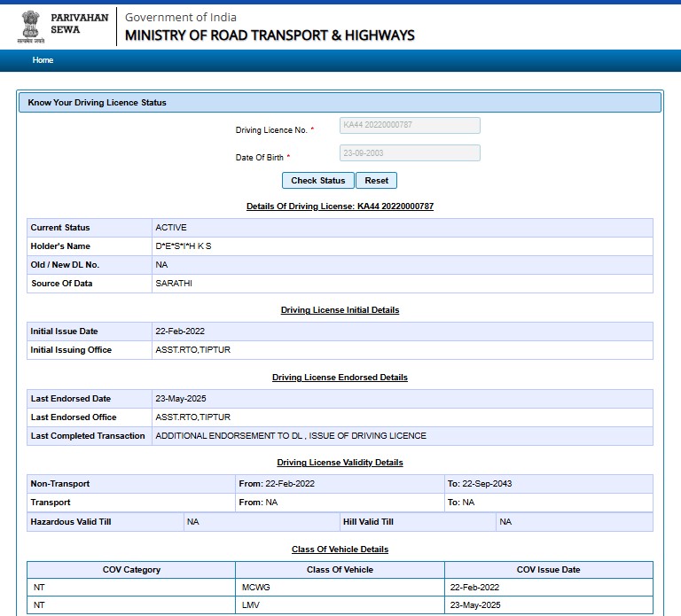Click the Class Of Vehicle column header

pos(340,570)
